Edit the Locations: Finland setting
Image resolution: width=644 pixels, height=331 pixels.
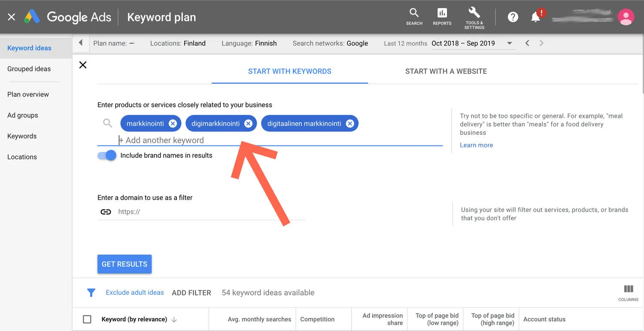(178, 43)
